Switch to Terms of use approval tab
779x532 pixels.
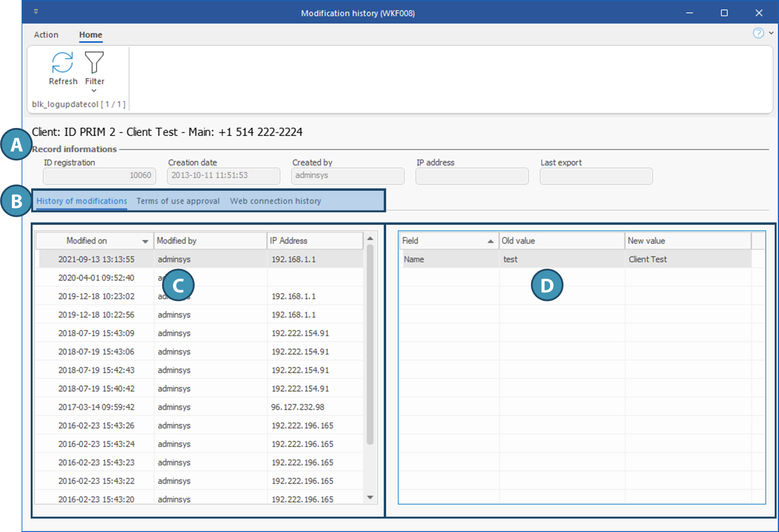click(178, 201)
